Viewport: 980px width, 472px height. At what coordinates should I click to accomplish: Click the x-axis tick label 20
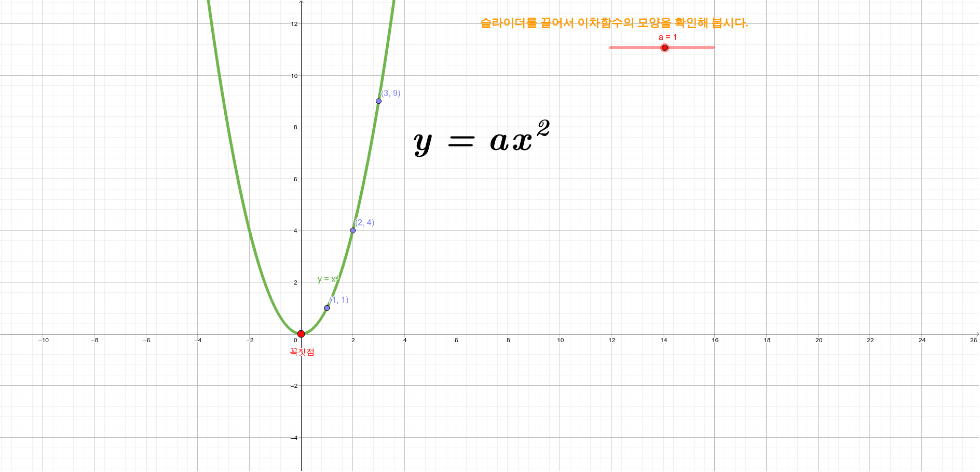point(819,340)
